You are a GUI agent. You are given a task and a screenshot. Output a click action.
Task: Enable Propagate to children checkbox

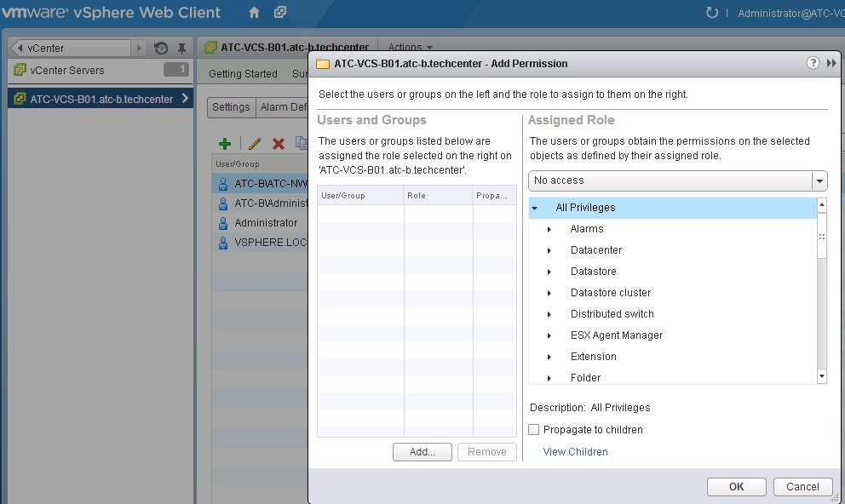[x=534, y=430]
